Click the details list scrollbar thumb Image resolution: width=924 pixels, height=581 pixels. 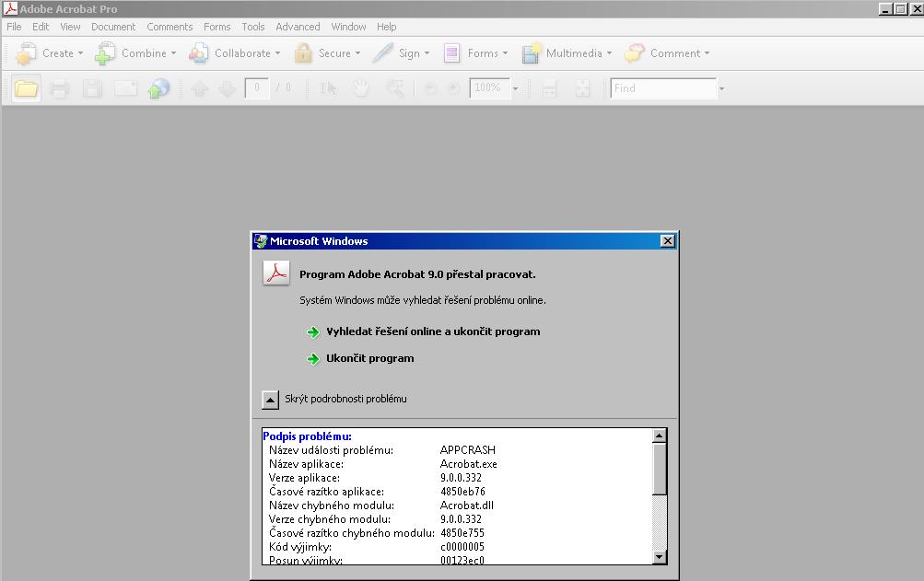pyautogui.click(x=660, y=469)
